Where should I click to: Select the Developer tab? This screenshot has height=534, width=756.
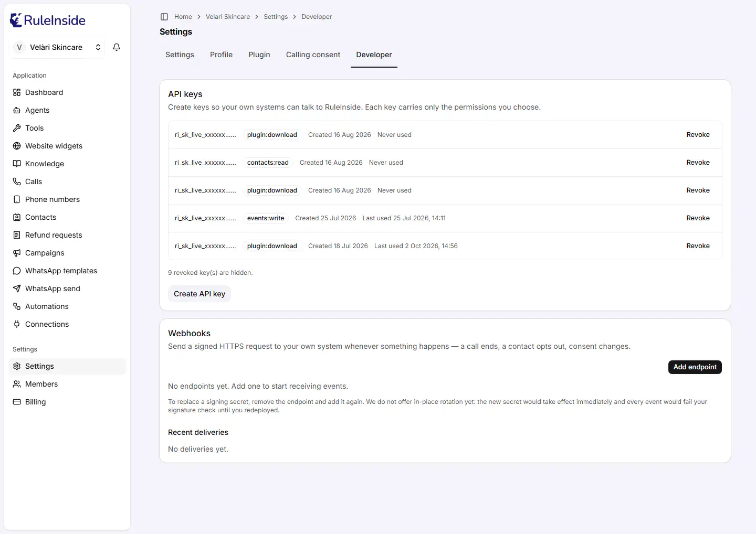(x=374, y=55)
